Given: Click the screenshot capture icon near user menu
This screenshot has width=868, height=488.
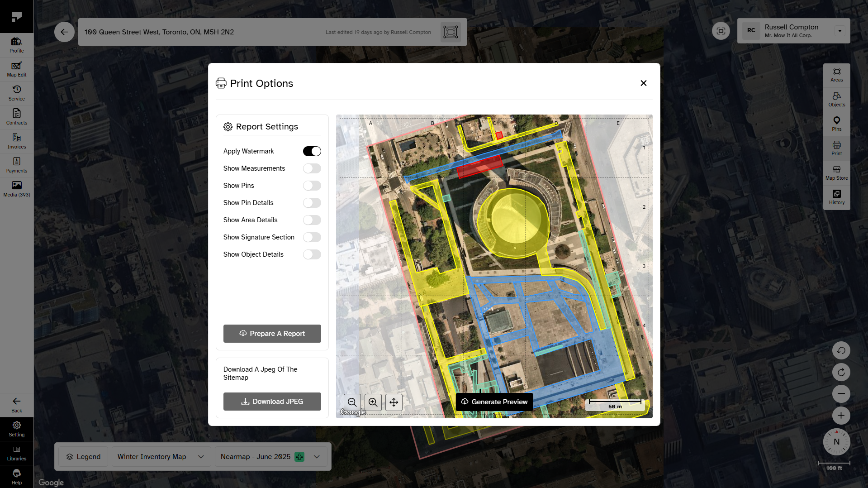Looking at the screenshot, I should [721, 31].
